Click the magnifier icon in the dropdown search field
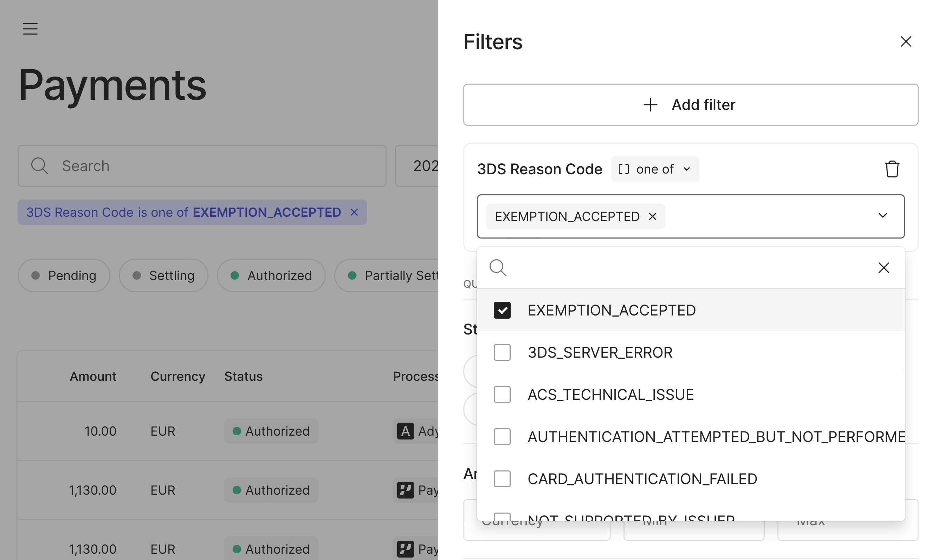This screenshot has width=944, height=560. [x=498, y=268]
